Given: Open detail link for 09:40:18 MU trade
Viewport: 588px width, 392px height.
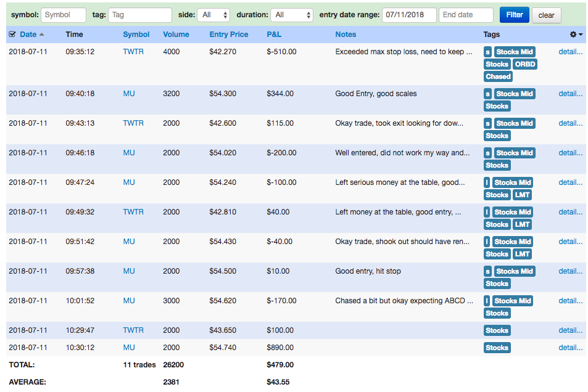Looking at the screenshot, I should tap(570, 94).
